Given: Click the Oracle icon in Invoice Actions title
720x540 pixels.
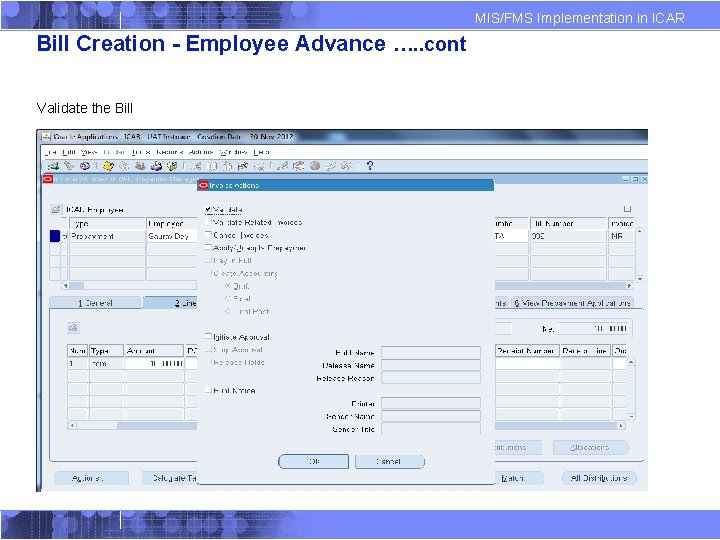Looking at the screenshot, I should point(204,185).
